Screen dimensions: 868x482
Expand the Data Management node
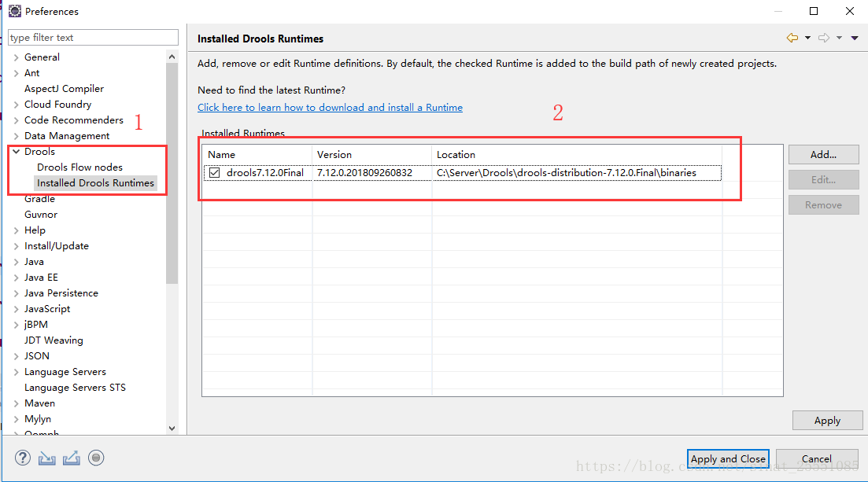point(16,136)
